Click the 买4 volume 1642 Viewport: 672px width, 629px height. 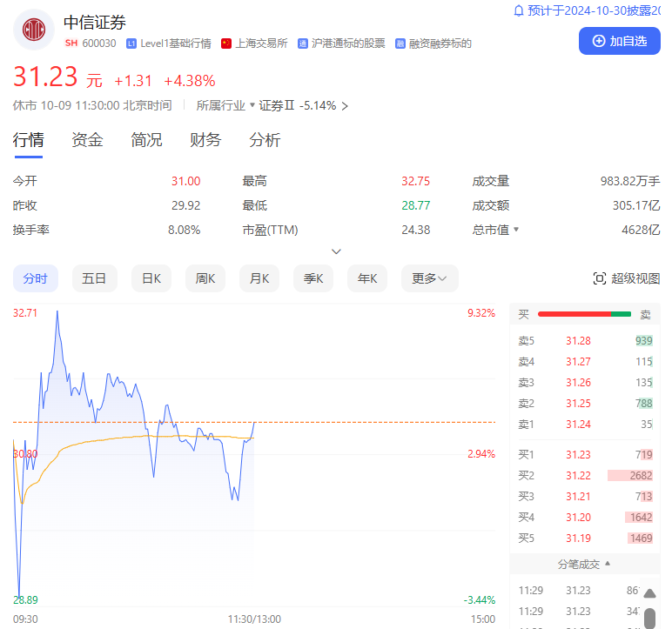click(x=641, y=517)
